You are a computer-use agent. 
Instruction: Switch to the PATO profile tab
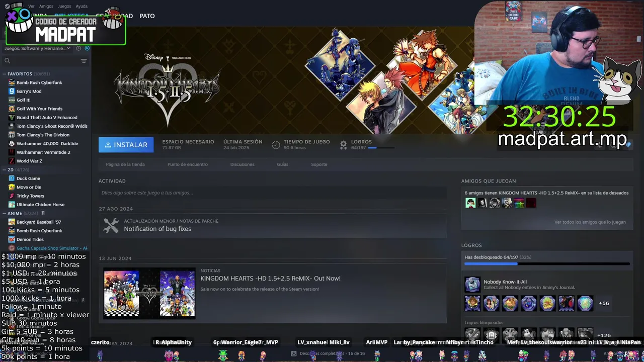tap(147, 16)
